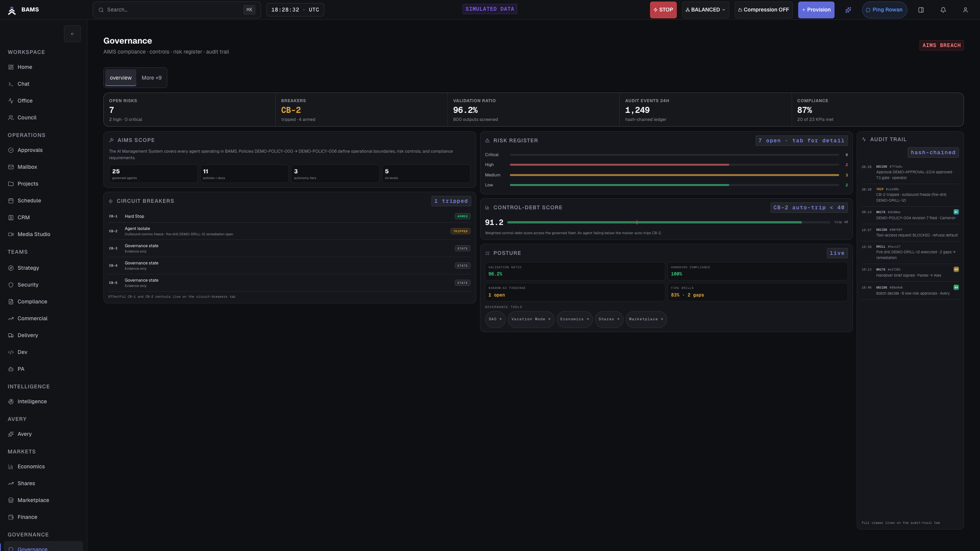Image resolution: width=980 pixels, height=551 pixels.
Task: Click the Medium risk bar
Action: coord(674,175)
